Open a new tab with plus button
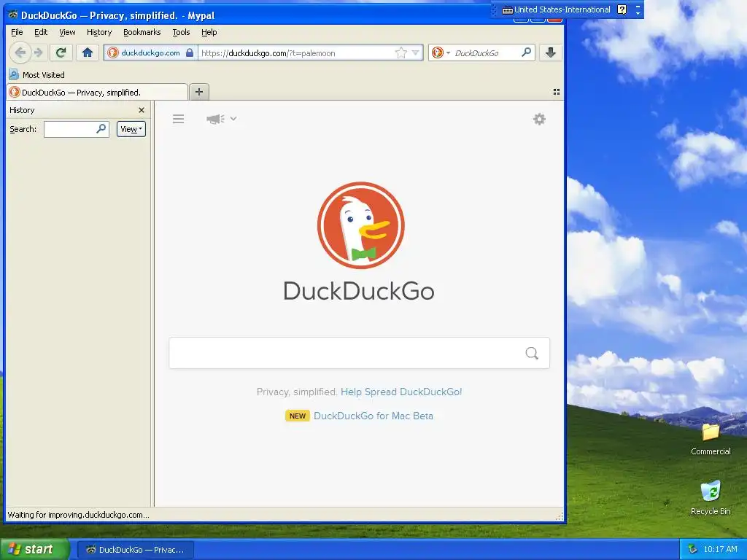747x560 pixels. 199,92
